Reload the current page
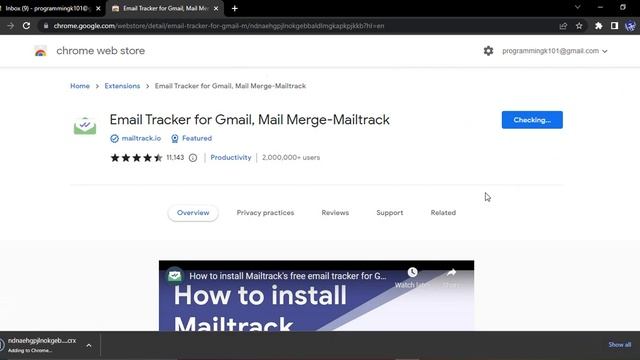 (x=27, y=26)
